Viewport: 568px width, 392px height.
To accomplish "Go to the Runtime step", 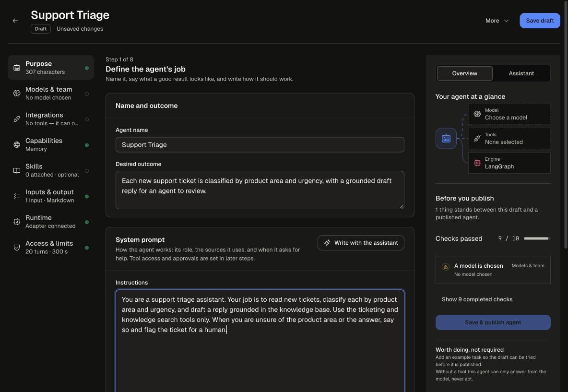I will pyautogui.click(x=51, y=222).
